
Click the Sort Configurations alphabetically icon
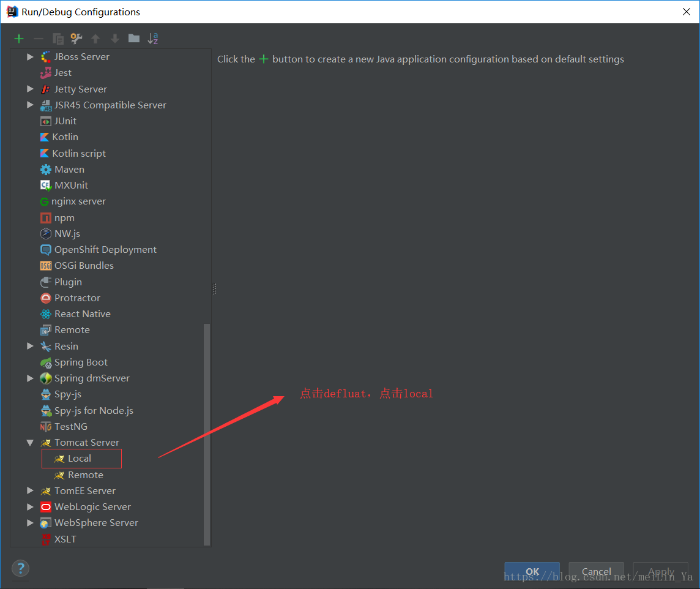(153, 39)
